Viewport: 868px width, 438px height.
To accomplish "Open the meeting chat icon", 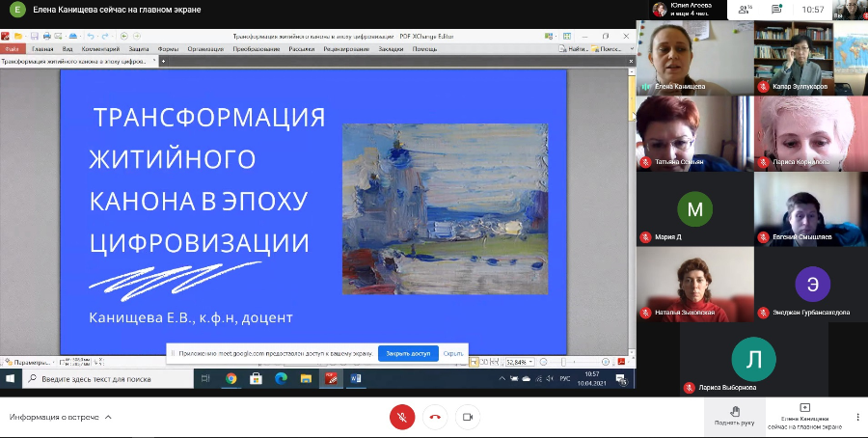I will point(776,9).
